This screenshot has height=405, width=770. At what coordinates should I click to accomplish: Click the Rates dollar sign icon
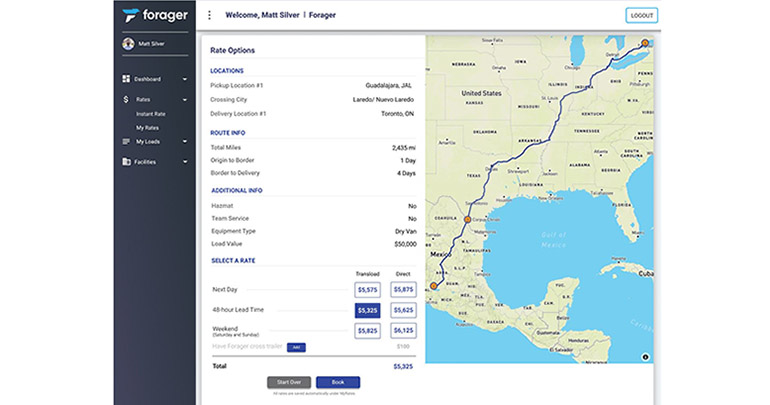(126, 99)
